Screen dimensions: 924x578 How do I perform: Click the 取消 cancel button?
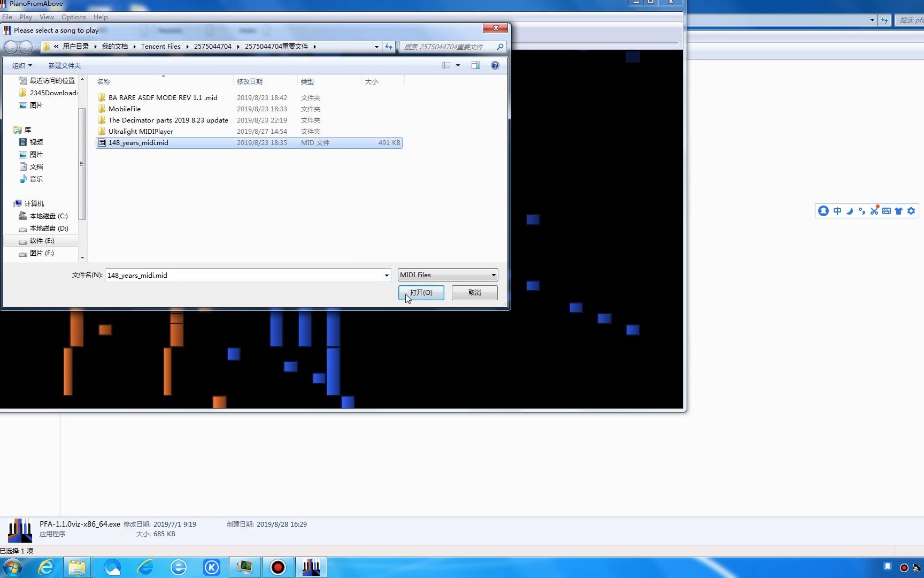tap(475, 293)
